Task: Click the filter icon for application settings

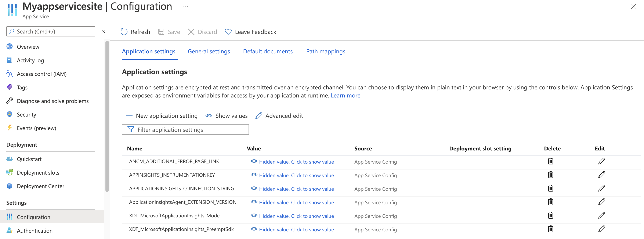Action: 130,130
